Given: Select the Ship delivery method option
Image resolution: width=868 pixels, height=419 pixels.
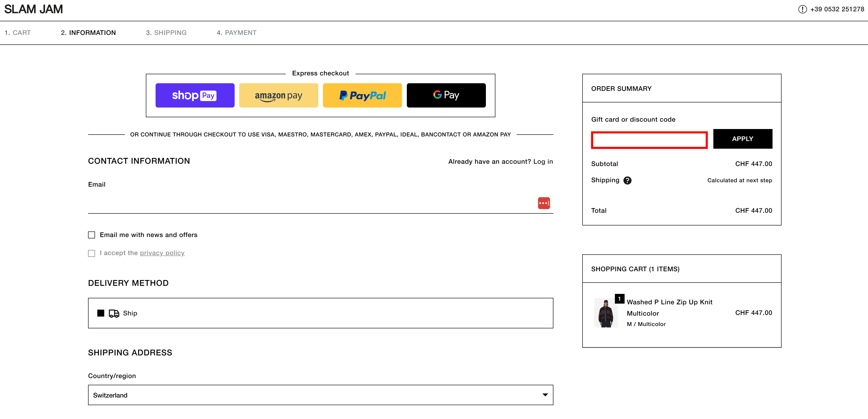Looking at the screenshot, I should [x=320, y=313].
